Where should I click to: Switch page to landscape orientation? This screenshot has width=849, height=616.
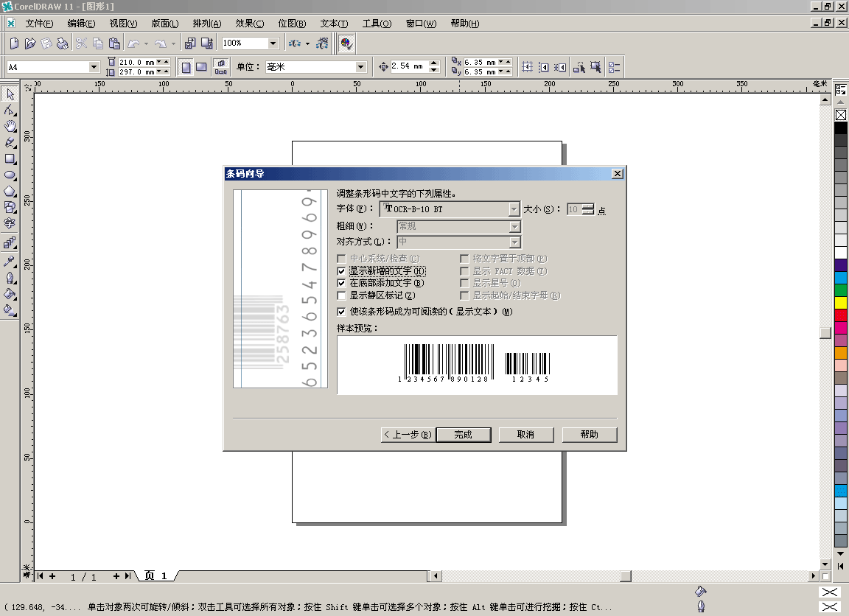200,67
